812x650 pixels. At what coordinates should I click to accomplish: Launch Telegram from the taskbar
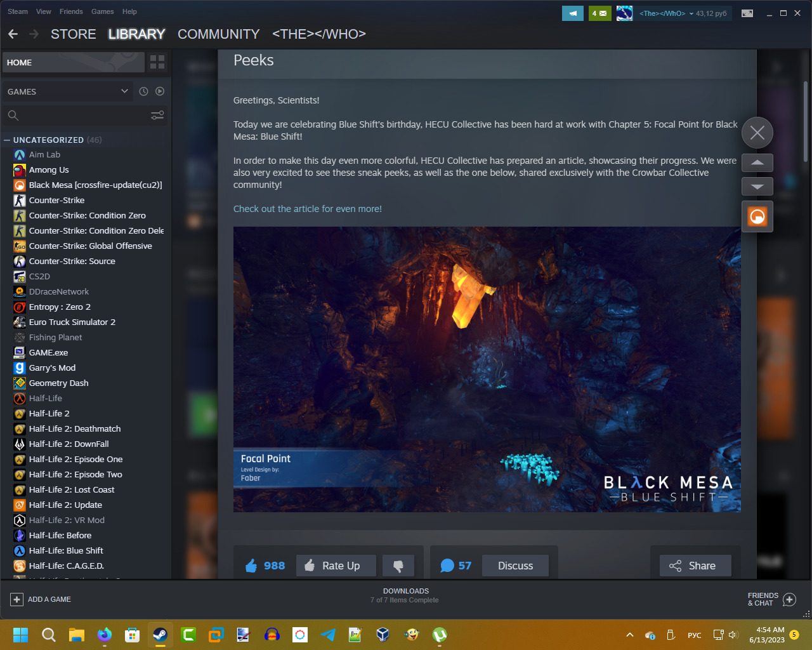[x=328, y=635]
